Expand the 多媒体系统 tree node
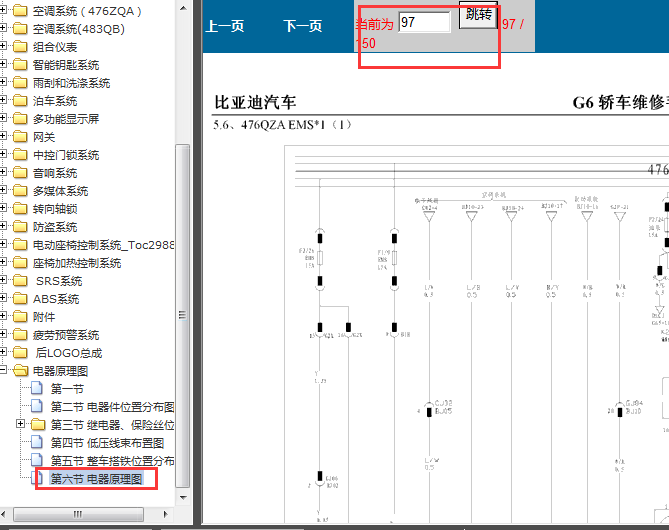The height and width of the screenshot is (530, 669). point(3,189)
